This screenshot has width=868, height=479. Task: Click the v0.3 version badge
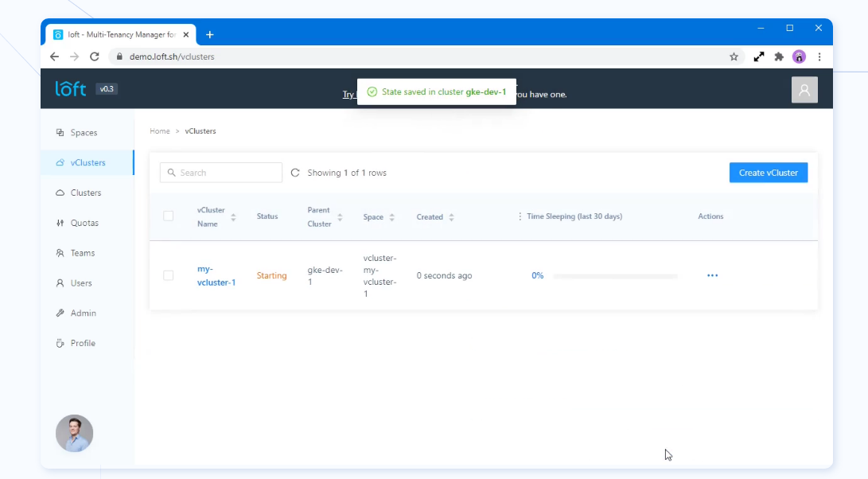[x=107, y=88]
